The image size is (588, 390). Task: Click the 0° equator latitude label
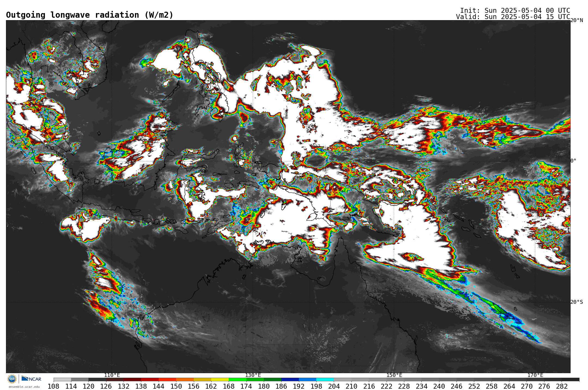(x=573, y=161)
